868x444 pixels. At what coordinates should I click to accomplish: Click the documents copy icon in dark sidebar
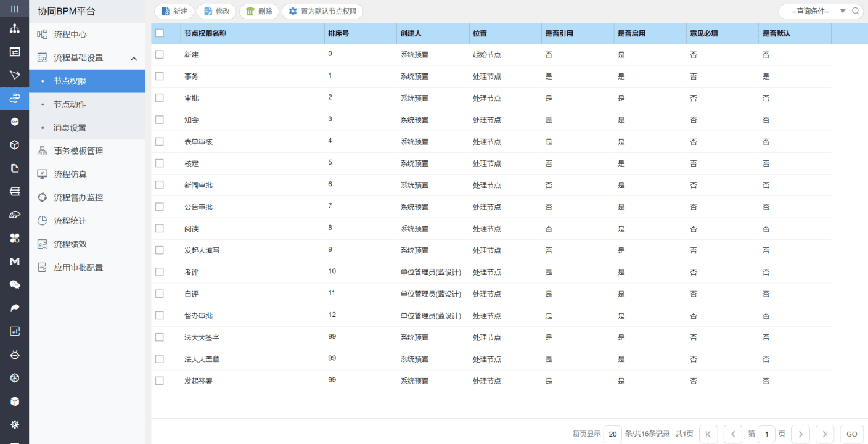coord(14,168)
